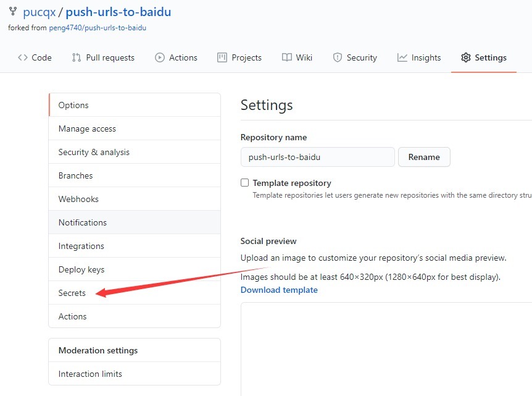The image size is (532, 396).
Task: Click the Projects board icon
Action: [222, 57]
